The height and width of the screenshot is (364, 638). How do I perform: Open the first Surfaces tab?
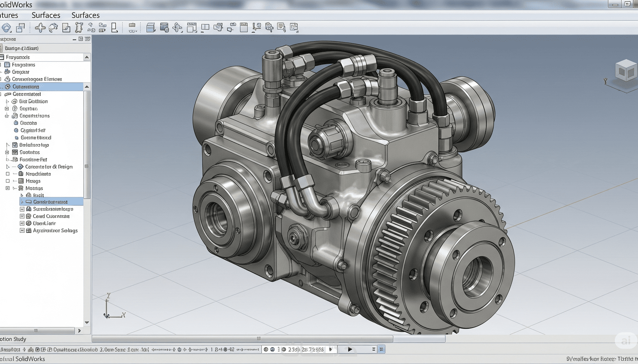(x=46, y=15)
